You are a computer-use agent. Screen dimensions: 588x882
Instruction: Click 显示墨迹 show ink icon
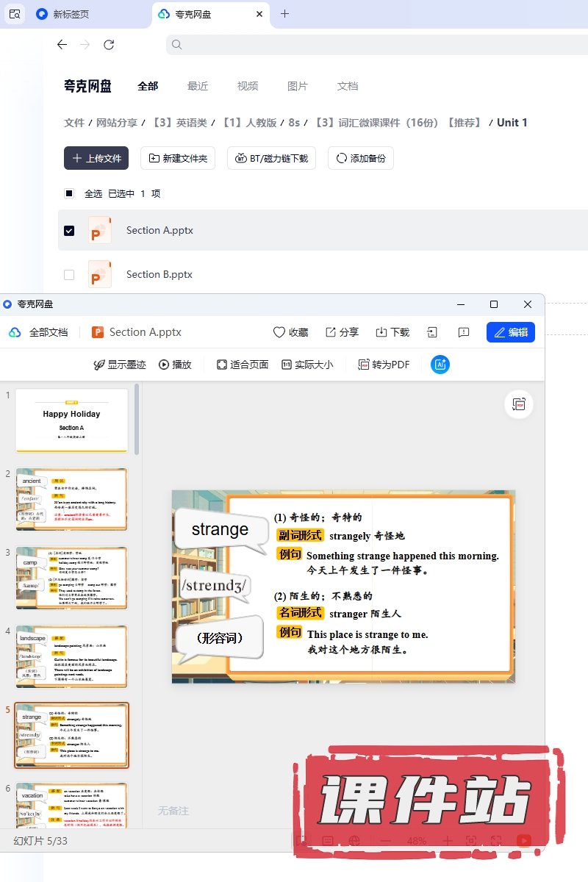(x=99, y=365)
